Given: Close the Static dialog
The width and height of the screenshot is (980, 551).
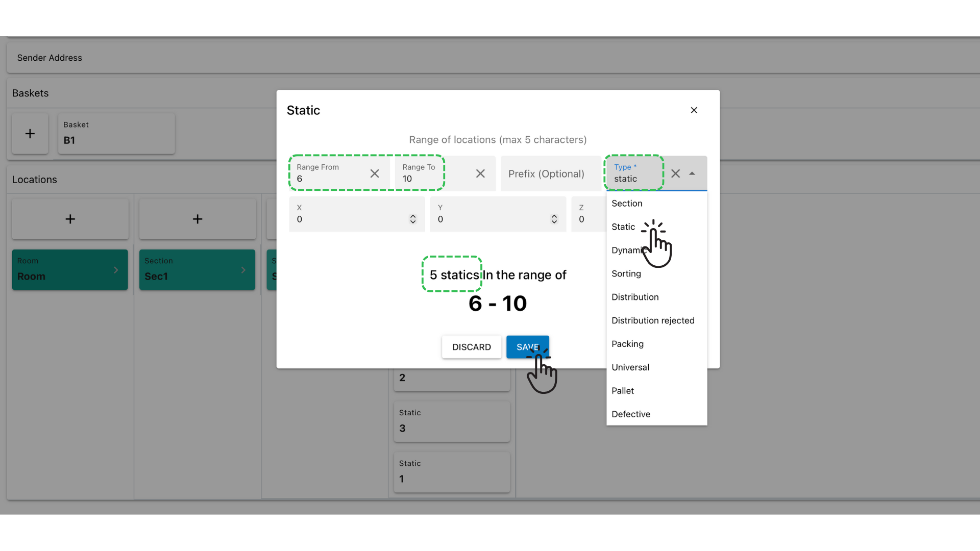Looking at the screenshot, I should pyautogui.click(x=694, y=110).
